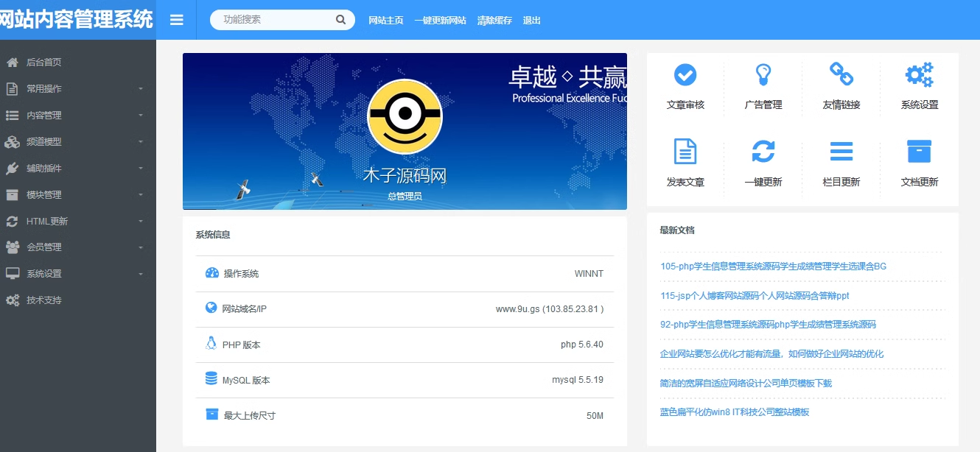This screenshot has height=452, width=980.
Task: Select the HTML更新 sidebar label
Action: coord(47,222)
